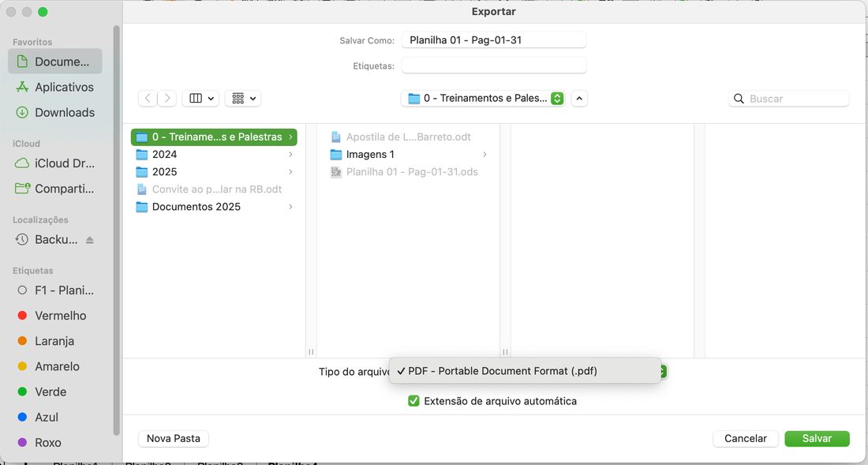
Task: Select the Amarelo yellow tag
Action: pos(54,366)
